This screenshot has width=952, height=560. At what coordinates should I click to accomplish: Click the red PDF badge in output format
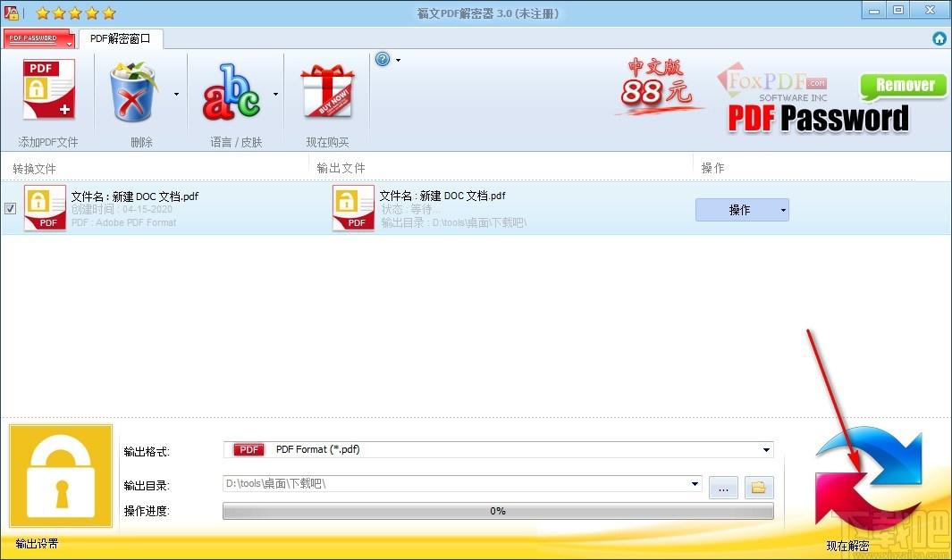point(249,449)
